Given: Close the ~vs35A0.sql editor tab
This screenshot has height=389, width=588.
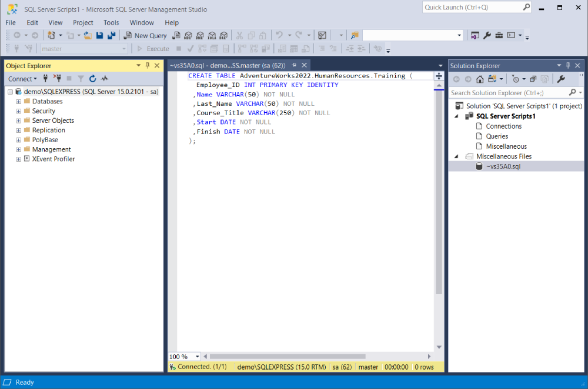Looking at the screenshot, I should point(305,65).
